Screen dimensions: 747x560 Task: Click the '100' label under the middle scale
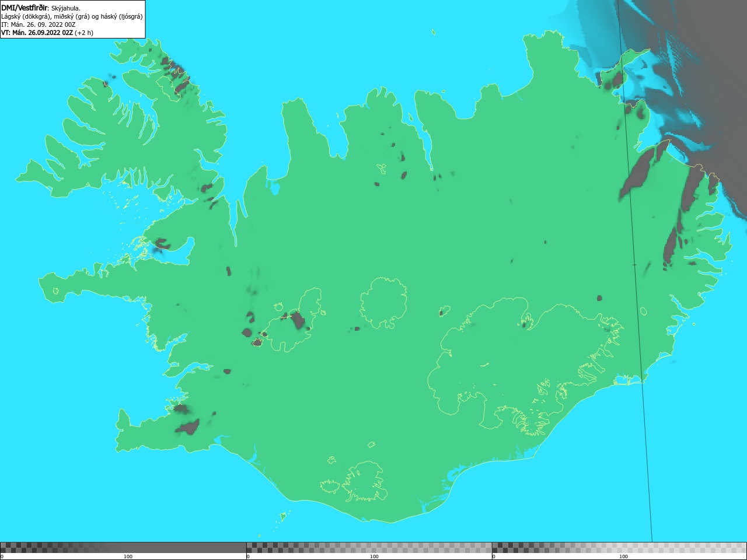tap(374, 556)
